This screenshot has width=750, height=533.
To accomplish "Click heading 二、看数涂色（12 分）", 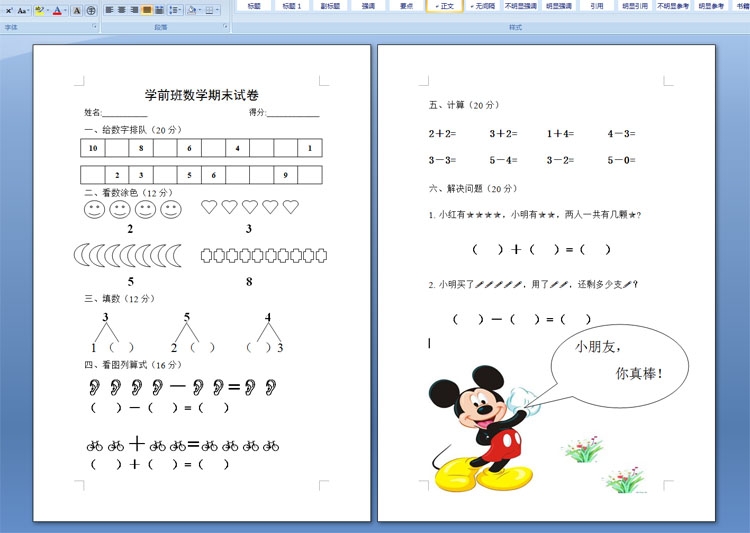I will 129,193.
